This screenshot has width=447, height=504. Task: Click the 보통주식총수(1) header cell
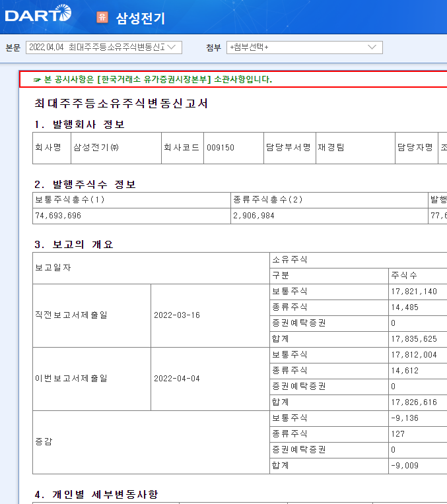[x=131, y=201]
